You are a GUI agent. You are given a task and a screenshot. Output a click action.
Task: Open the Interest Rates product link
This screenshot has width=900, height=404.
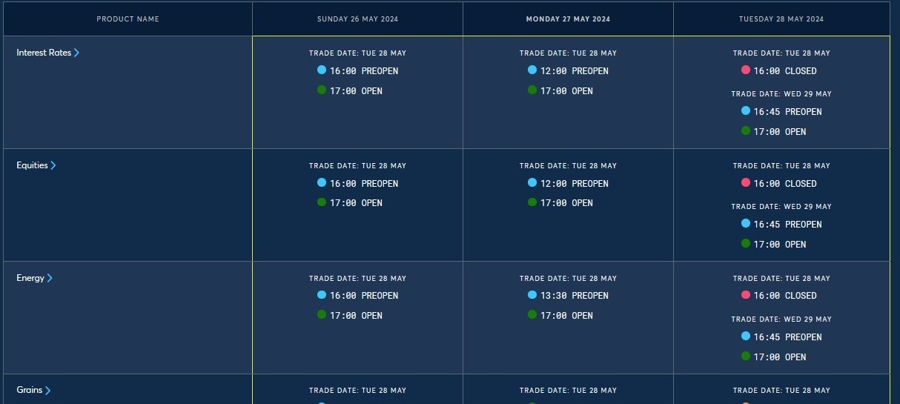(44, 53)
